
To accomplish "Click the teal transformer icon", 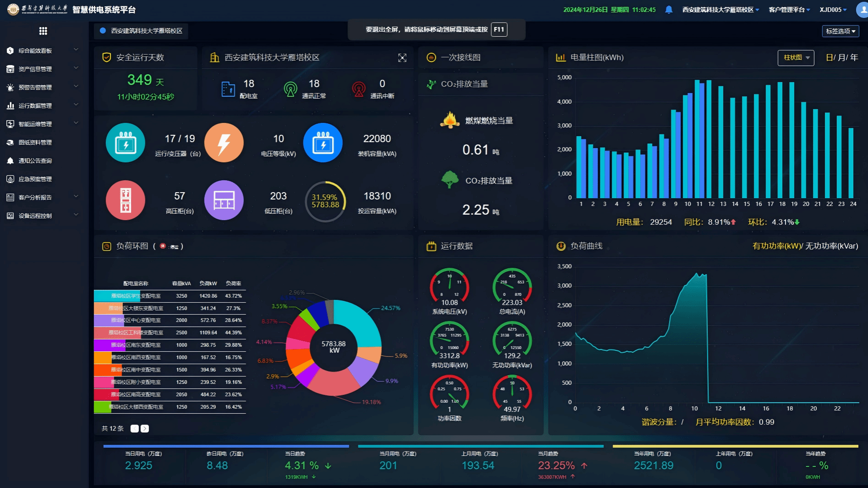I will click(126, 143).
